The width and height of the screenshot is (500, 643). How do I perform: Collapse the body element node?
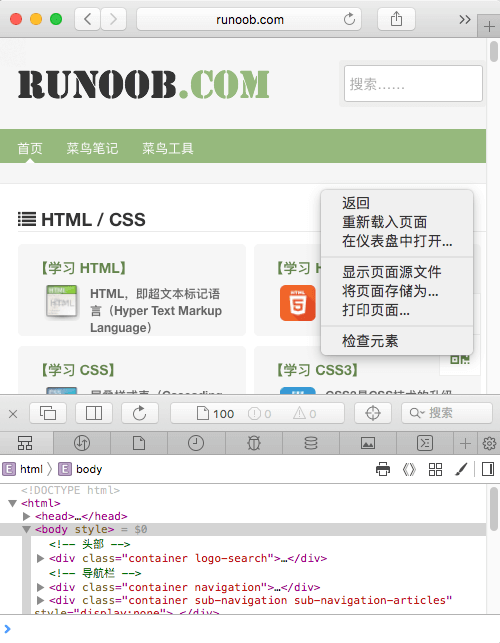27,529
